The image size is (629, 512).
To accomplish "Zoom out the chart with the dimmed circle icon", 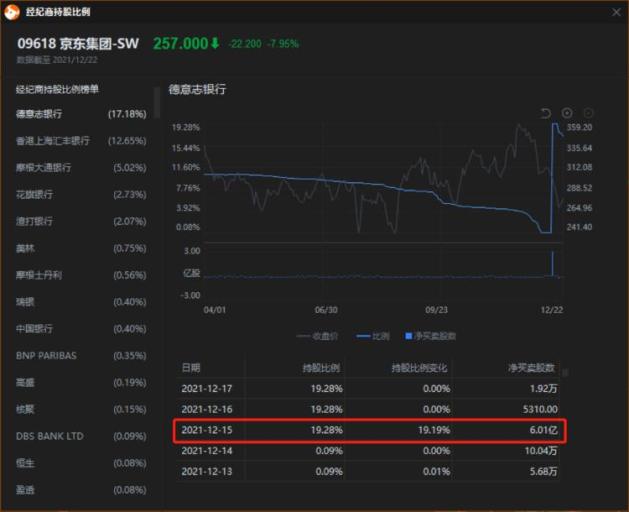I will pos(588,113).
